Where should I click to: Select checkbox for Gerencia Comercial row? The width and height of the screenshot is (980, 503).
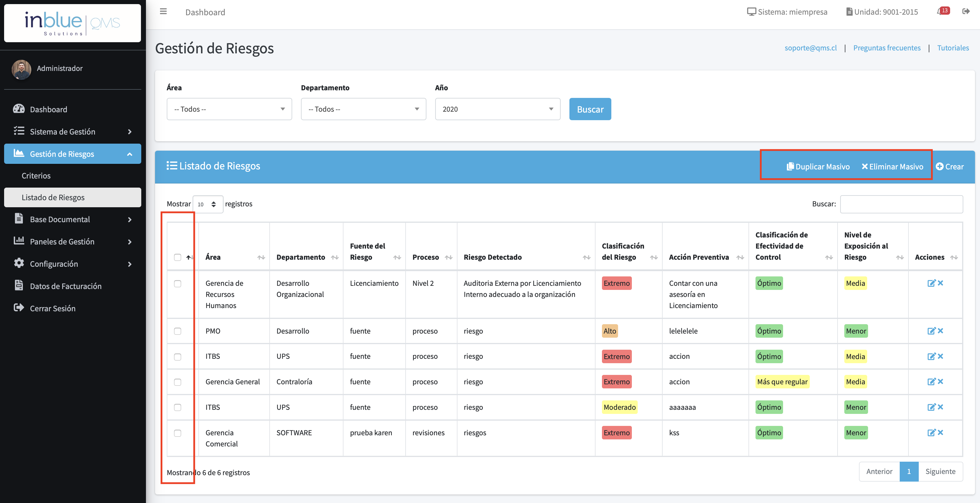pyautogui.click(x=178, y=433)
